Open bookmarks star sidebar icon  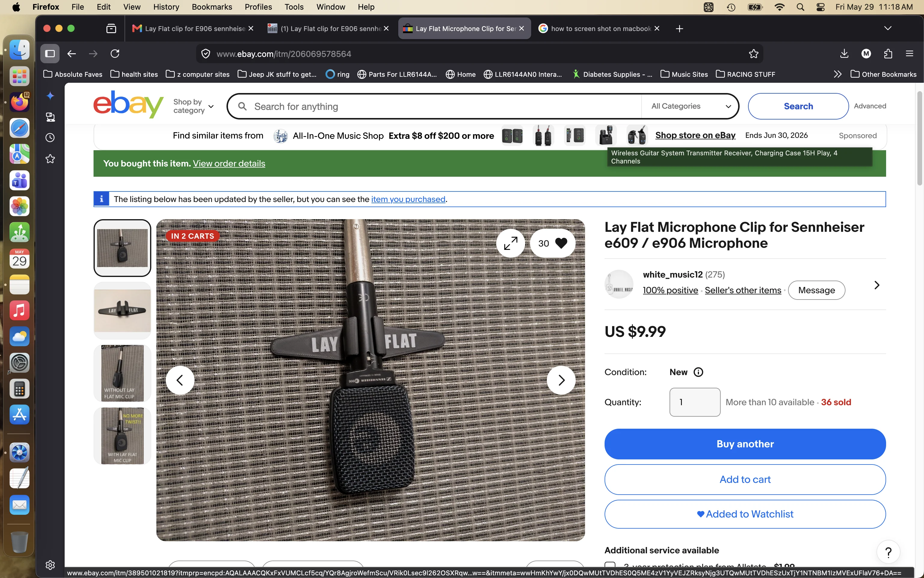coord(50,159)
